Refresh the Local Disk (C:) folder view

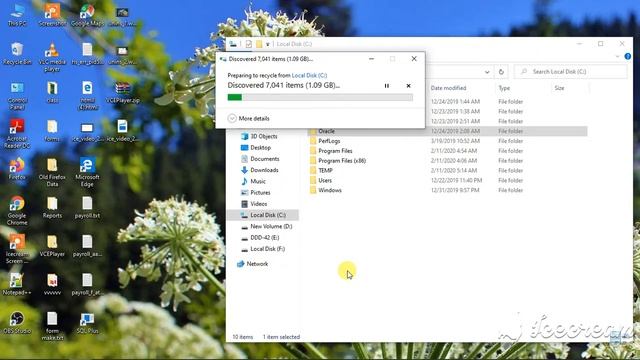(501, 72)
